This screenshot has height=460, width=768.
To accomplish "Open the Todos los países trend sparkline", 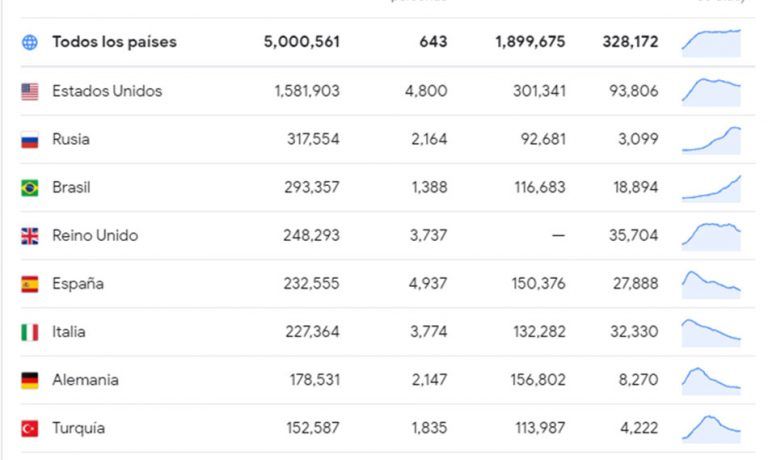I will [x=712, y=43].
